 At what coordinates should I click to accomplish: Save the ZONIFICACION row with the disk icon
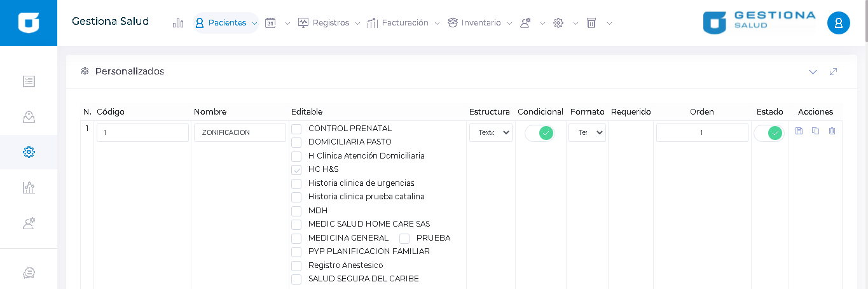[799, 131]
